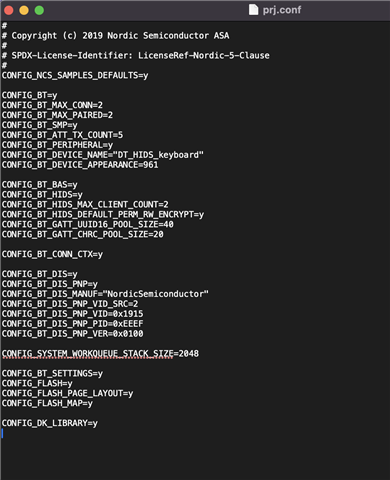Viewport: 390px width, 480px height.
Task: Click the prj.conf document icon in title bar
Action: 253,10
